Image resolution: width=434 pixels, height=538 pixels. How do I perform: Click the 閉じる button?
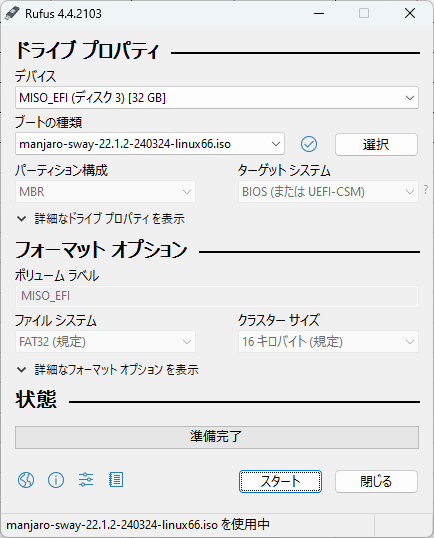click(376, 481)
